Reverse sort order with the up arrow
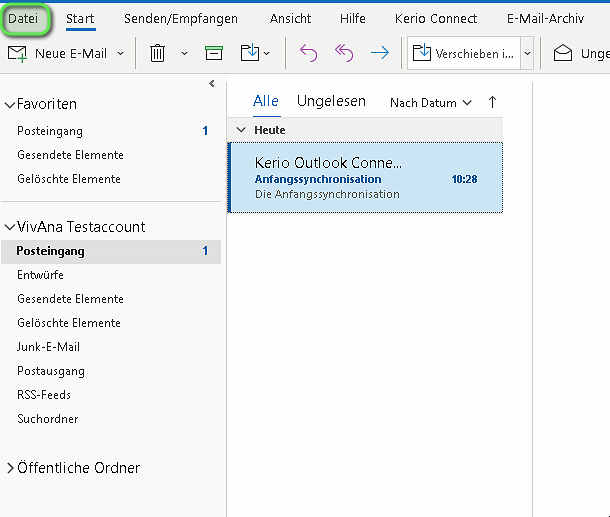The width and height of the screenshot is (610, 517). pos(492,102)
